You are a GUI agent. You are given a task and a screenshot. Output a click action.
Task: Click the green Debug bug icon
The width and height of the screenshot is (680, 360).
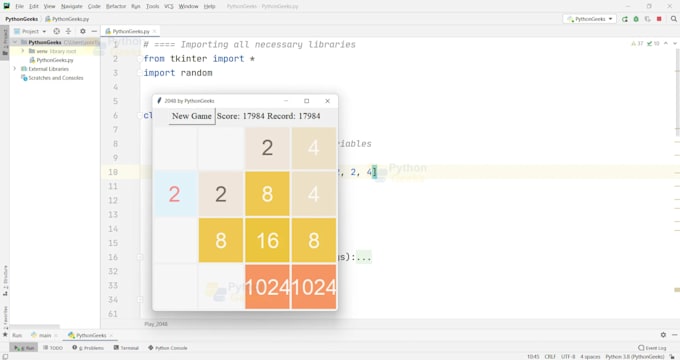(636, 19)
